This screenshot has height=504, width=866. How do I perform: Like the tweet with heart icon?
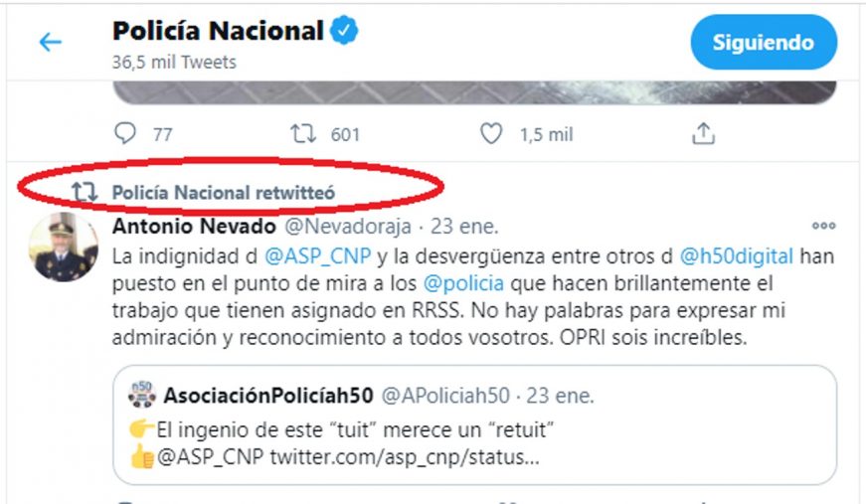(491, 133)
